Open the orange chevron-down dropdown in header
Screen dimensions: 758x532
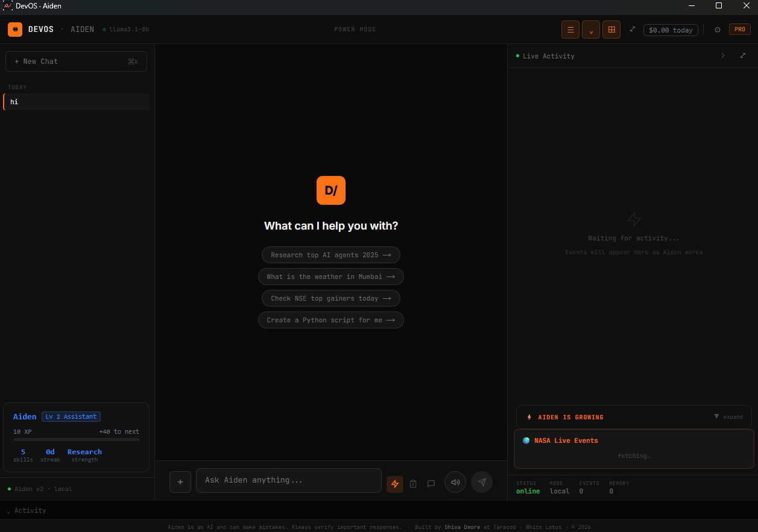pos(591,30)
